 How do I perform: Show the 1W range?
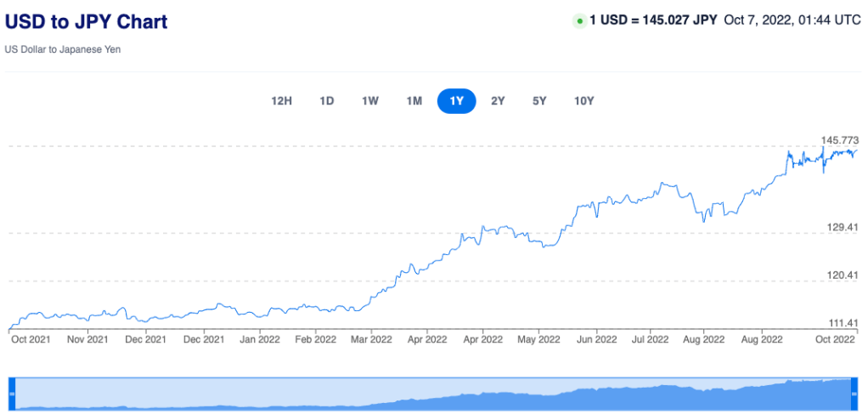pyautogui.click(x=370, y=101)
